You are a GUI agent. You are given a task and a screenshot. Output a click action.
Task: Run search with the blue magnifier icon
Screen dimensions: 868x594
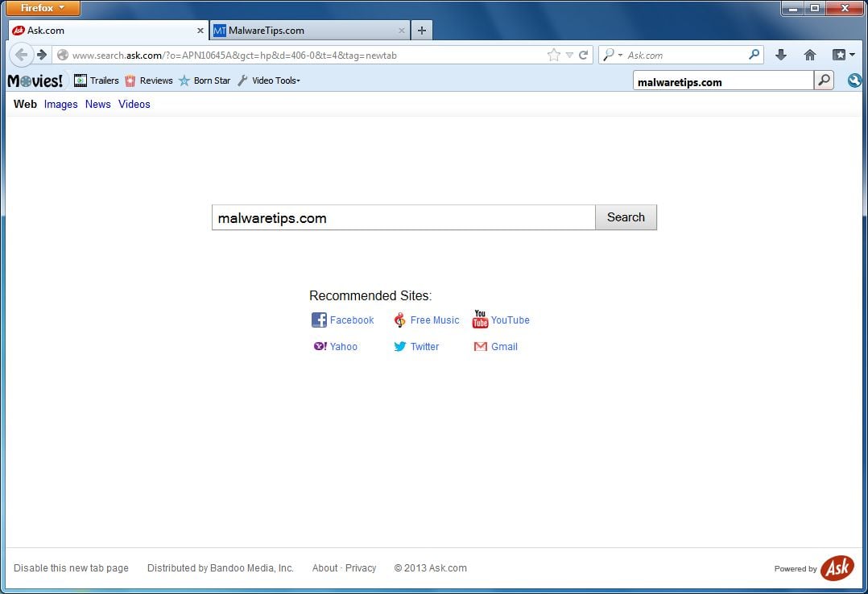(x=754, y=54)
